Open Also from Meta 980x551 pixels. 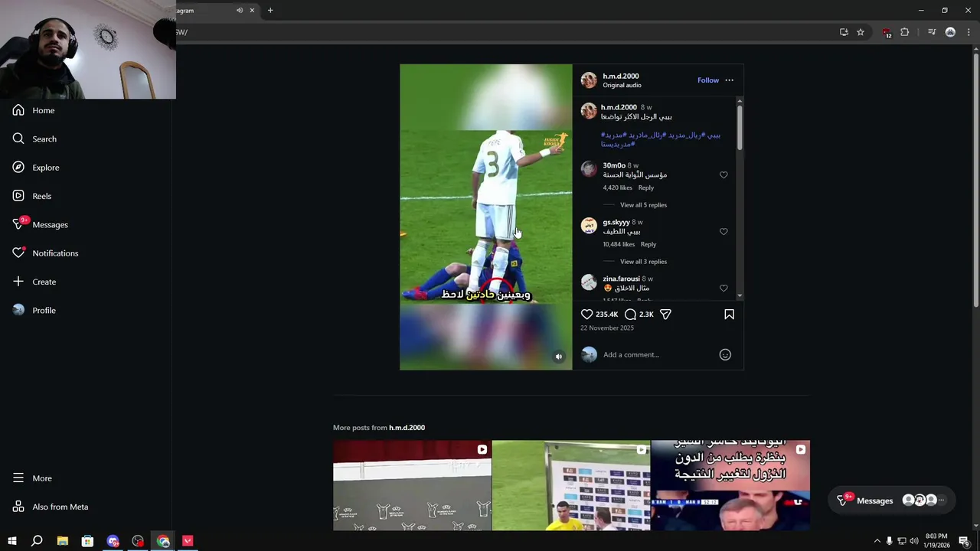coord(50,507)
